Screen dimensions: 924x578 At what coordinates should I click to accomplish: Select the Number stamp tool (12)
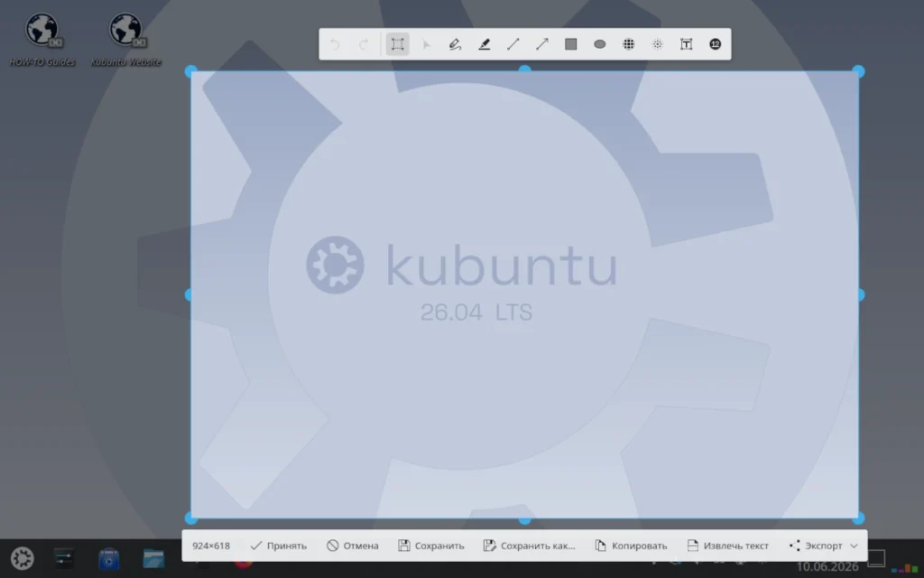[715, 44]
